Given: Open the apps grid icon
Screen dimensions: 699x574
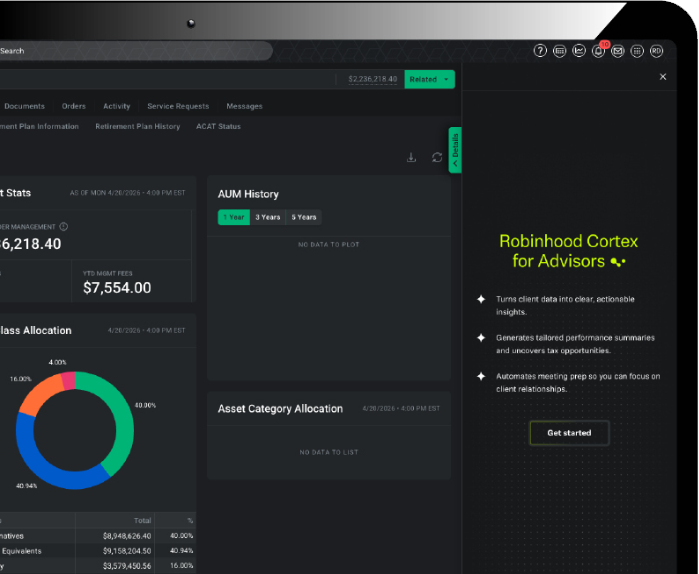Looking at the screenshot, I should coord(637,51).
